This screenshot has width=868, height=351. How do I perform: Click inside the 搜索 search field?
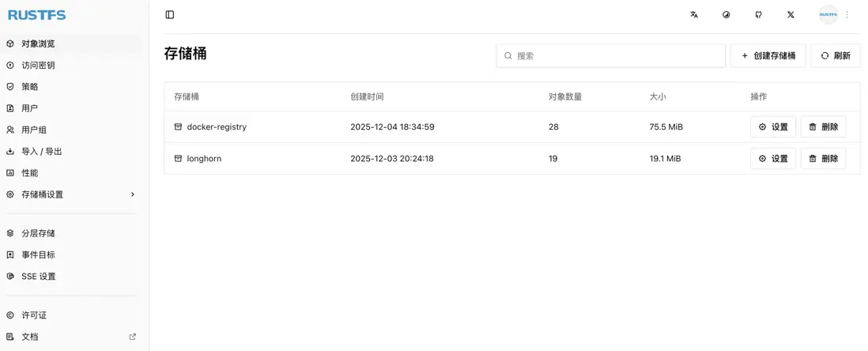[x=617, y=56]
